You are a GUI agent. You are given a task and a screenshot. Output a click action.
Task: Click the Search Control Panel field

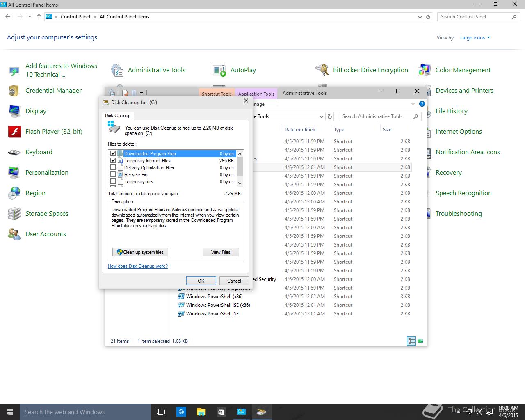click(x=479, y=17)
